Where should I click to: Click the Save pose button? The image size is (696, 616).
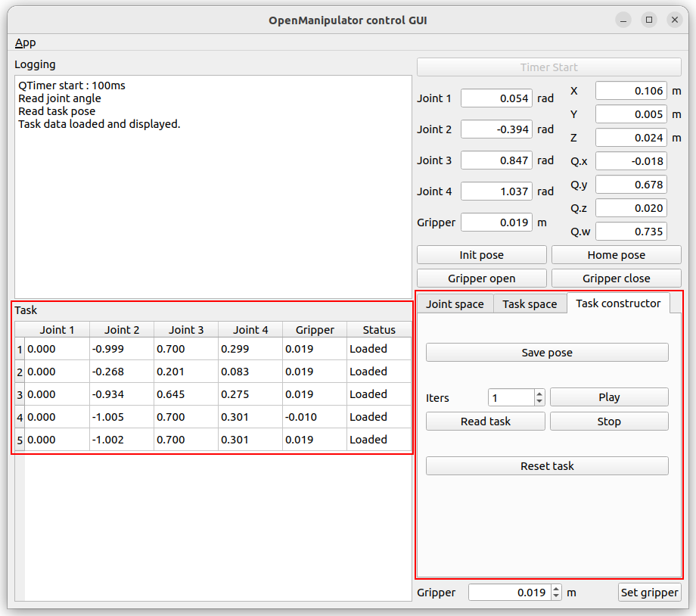pyautogui.click(x=547, y=353)
